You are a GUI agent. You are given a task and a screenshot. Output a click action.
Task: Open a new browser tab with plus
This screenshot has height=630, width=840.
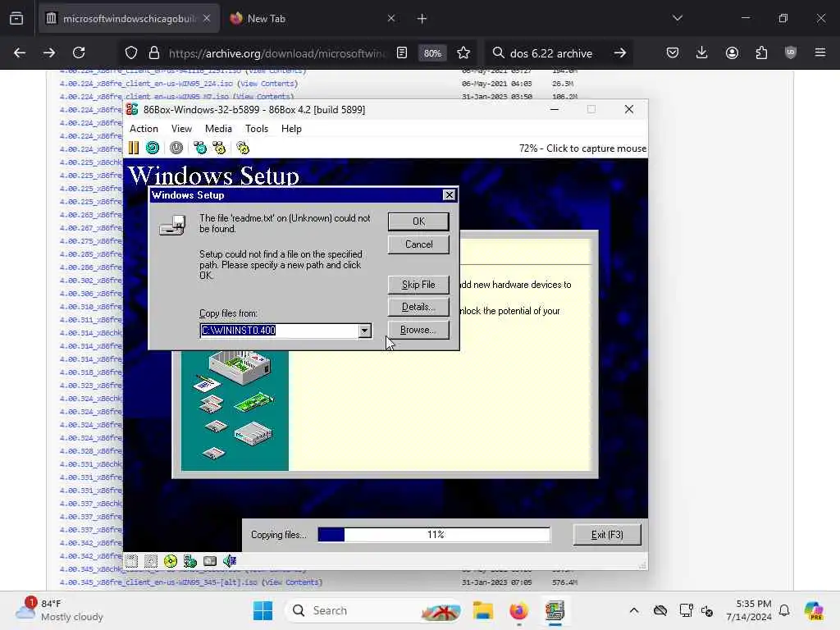tap(422, 19)
